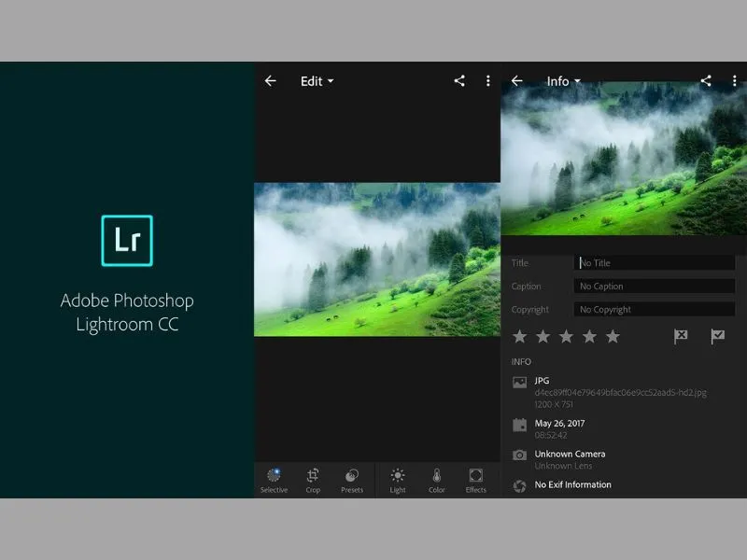This screenshot has width=747, height=560.
Task: Share photo from Edit screen
Action: click(x=459, y=81)
